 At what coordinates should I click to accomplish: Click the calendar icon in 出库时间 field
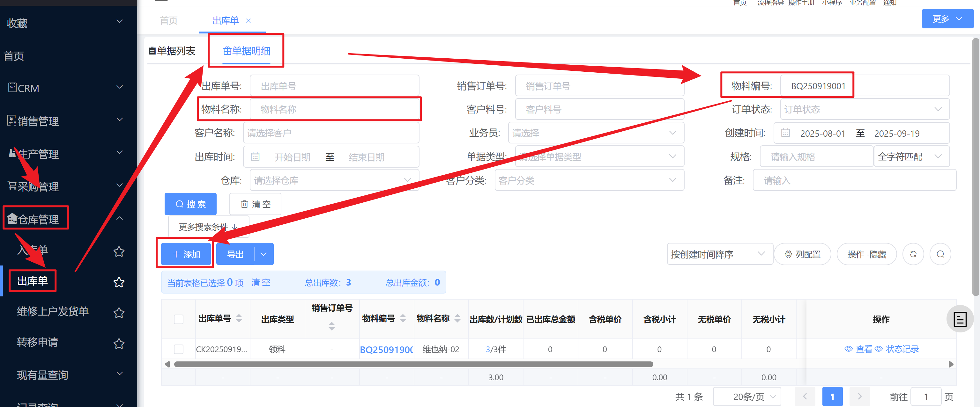coord(255,156)
